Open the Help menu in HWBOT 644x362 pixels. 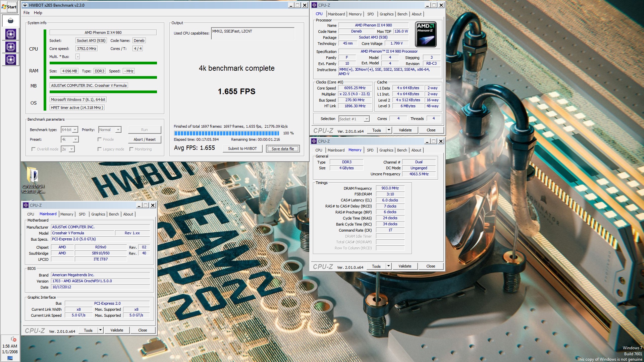click(38, 13)
